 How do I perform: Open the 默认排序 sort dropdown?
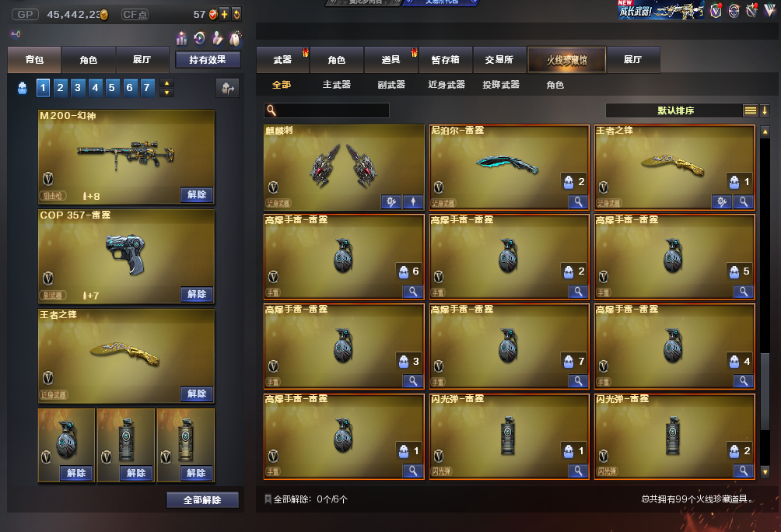point(675,110)
